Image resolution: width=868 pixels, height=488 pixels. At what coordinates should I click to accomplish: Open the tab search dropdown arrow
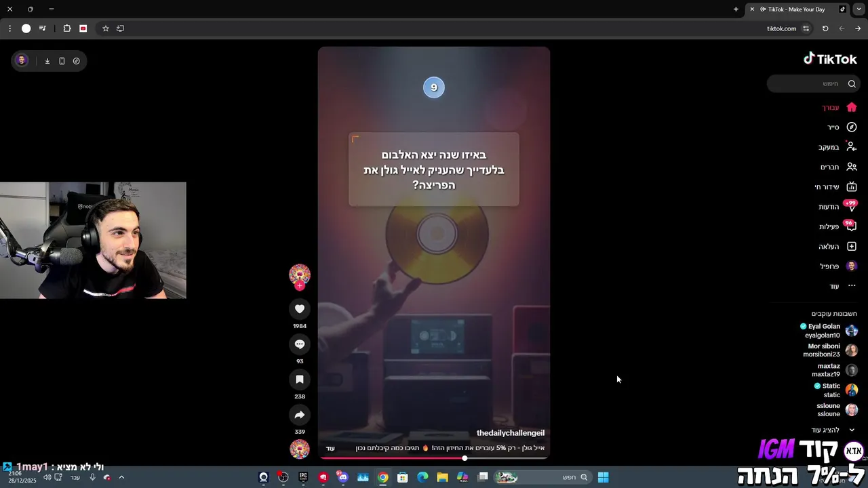(x=859, y=9)
